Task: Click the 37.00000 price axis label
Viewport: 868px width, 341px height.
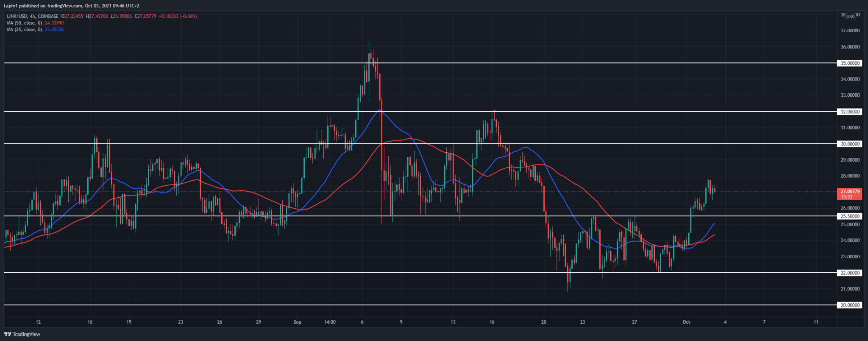Action: [850, 31]
